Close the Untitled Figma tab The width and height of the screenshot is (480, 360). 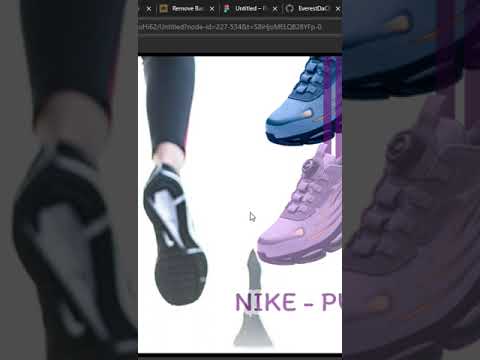275,9
